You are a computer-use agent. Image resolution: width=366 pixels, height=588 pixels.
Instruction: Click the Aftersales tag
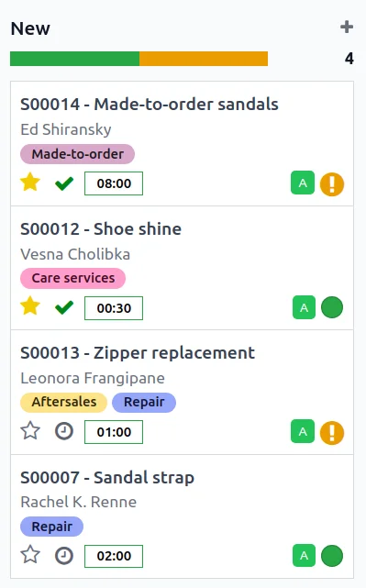pos(63,402)
